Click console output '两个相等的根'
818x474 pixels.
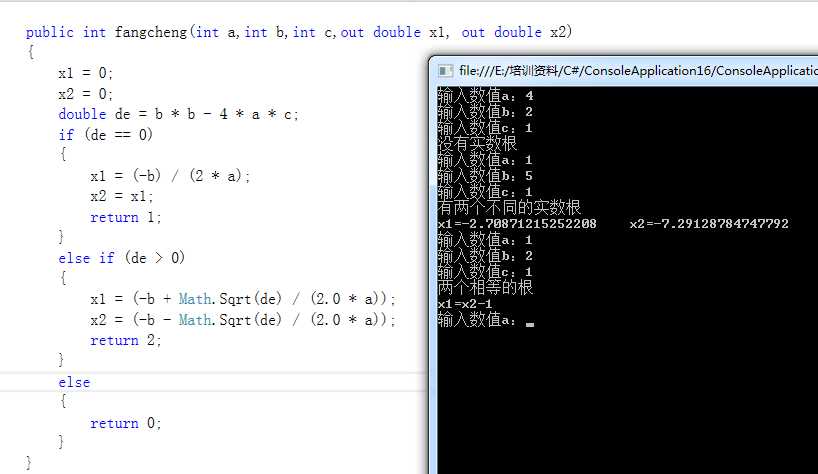tap(485, 287)
